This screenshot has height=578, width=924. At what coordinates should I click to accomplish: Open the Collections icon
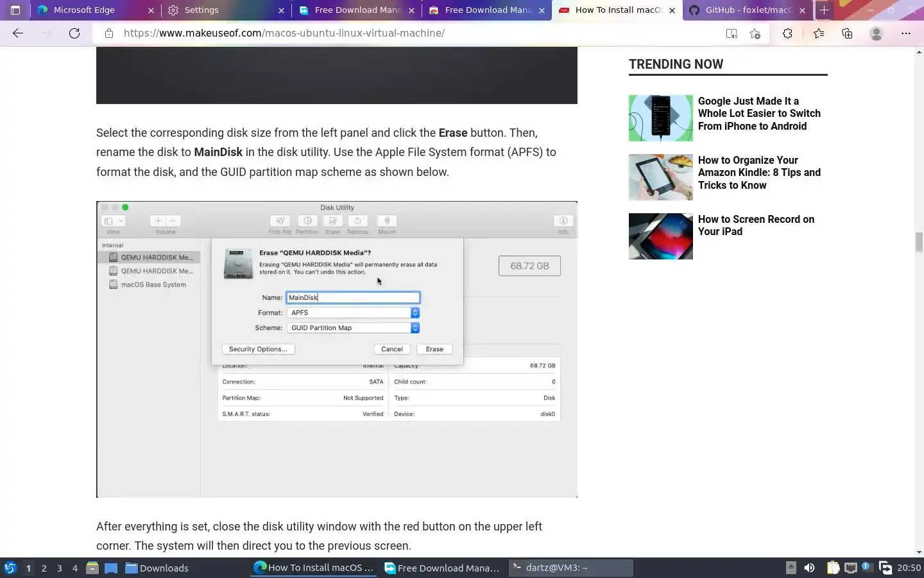[847, 33]
